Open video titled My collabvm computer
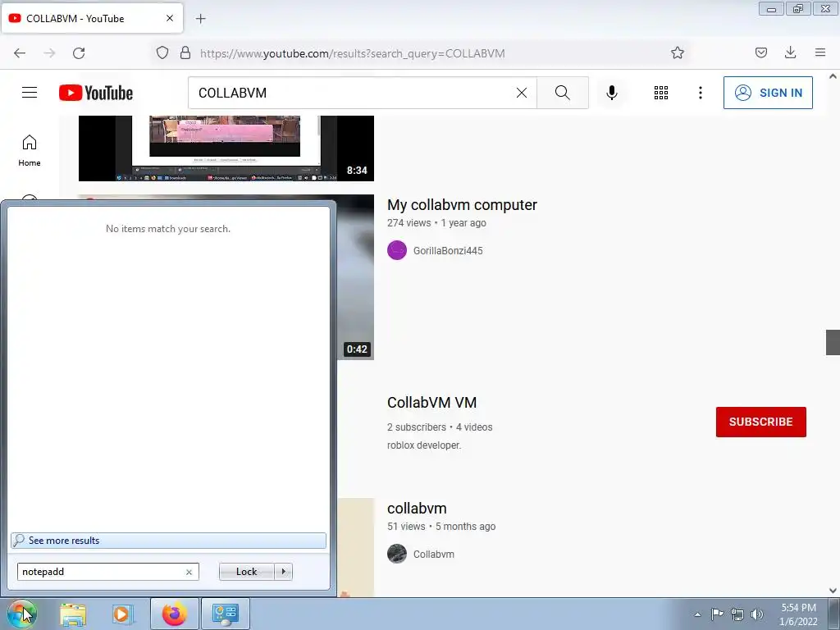Viewport: 840px width, 630px height. 462,204
